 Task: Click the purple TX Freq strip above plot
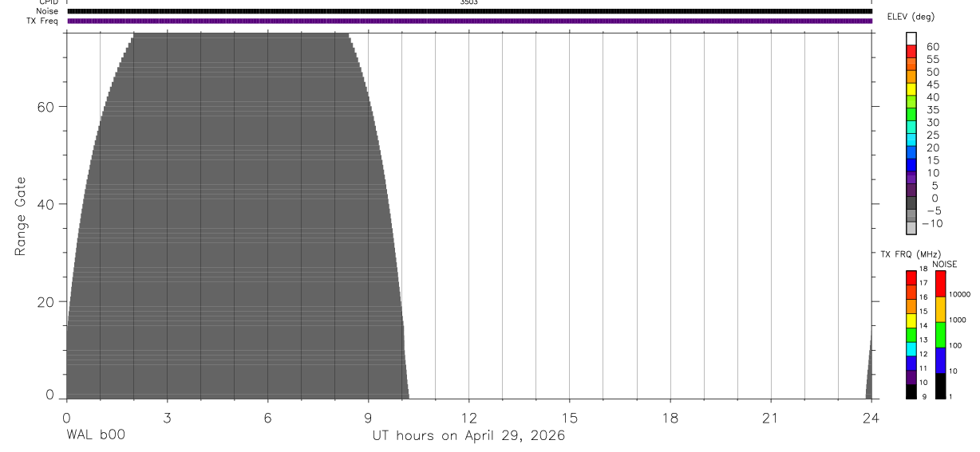pyautogui.click(x=469, y=21)
